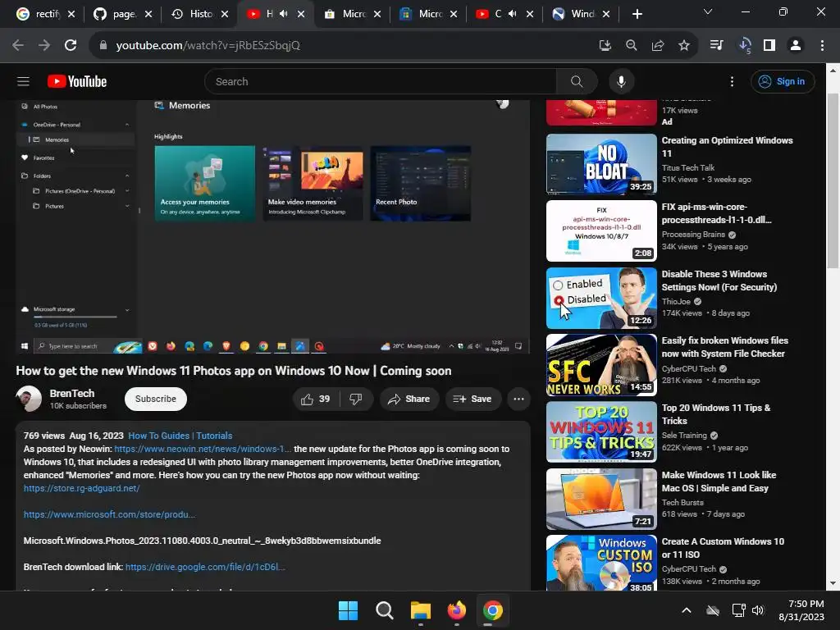
Task: Close the History tab
Action: pos(225,15)
